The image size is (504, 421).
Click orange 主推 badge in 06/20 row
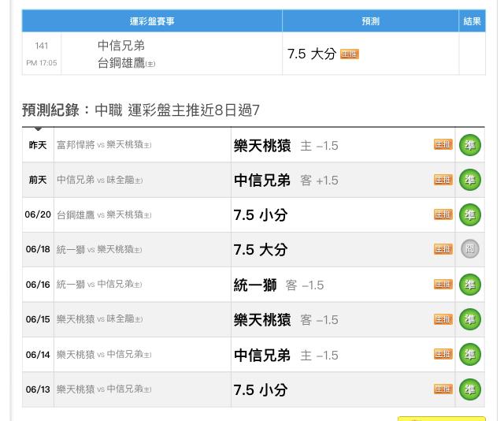pyautogui.click(x=443, y=214)
